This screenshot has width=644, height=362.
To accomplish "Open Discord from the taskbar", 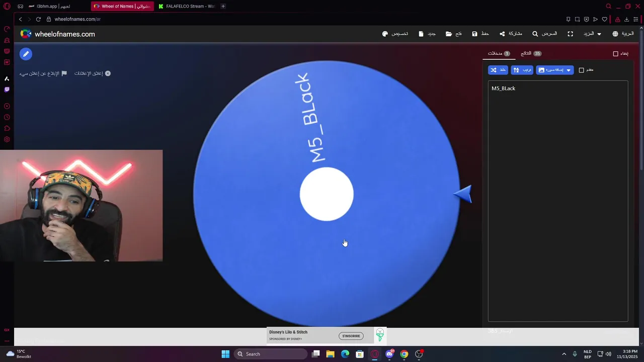I will point(389,354).
